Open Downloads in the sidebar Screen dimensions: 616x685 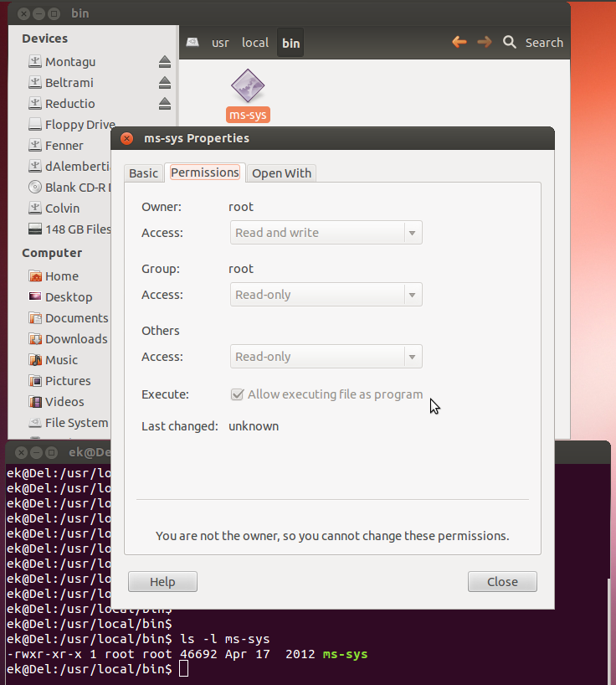tap(76, 339)
